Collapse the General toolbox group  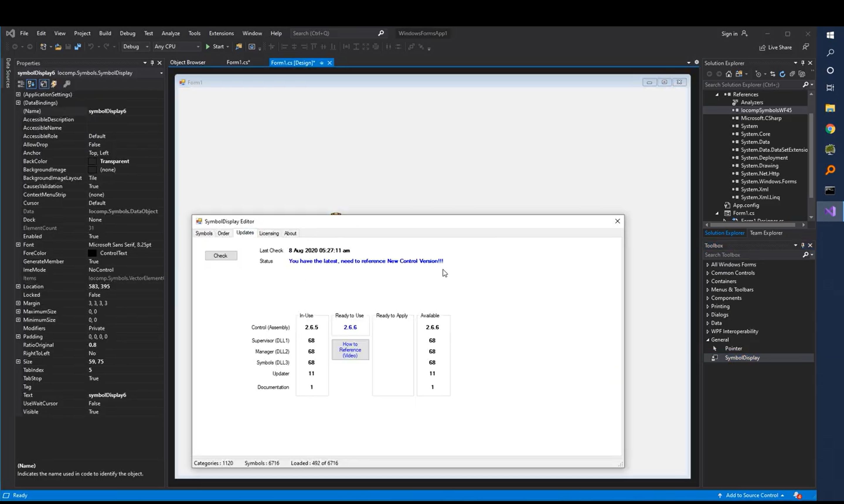point(707,340)
